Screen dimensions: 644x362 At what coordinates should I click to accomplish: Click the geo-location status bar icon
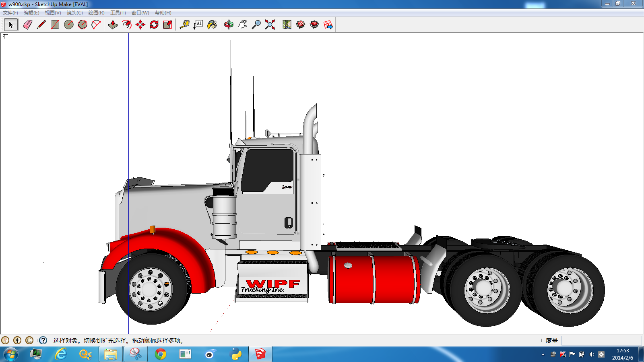[5, 340]
